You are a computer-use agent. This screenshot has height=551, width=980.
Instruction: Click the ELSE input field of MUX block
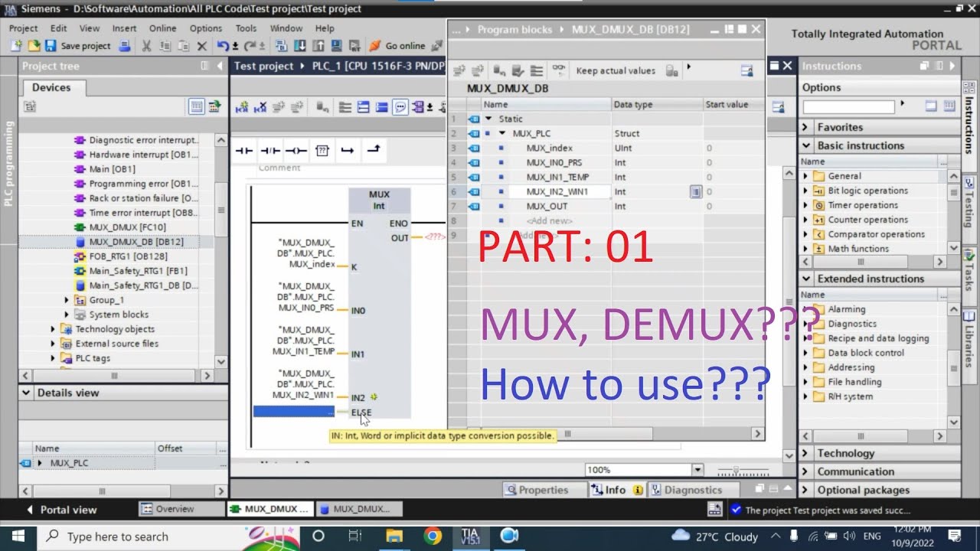tap(294, 412)
